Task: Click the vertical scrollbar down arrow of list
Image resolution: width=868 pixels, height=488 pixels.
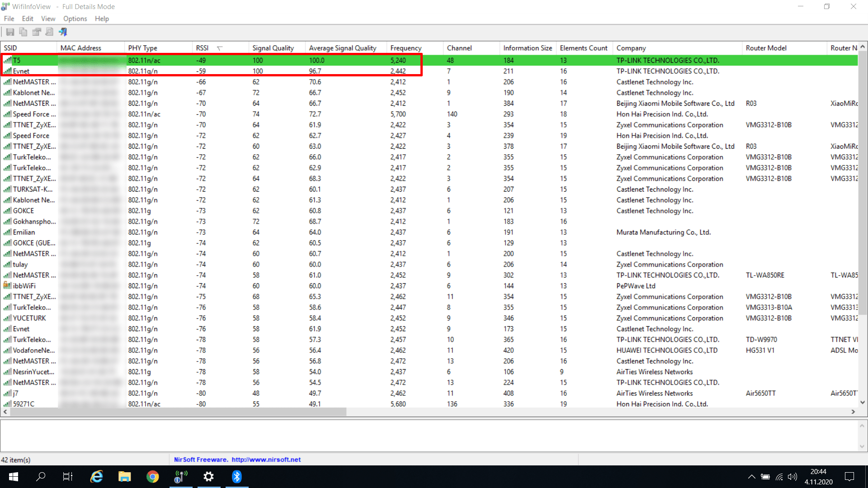Action: click(x=863, y=402)
